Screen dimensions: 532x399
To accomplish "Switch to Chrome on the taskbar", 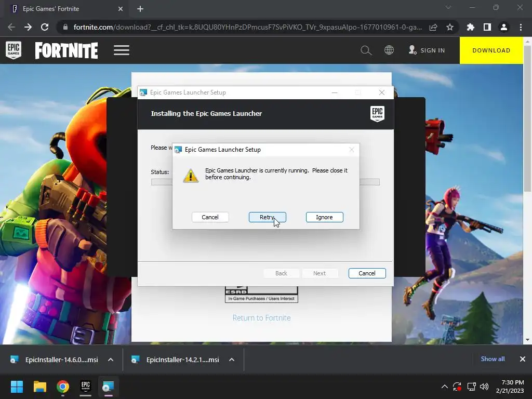I will click(63, 387).
